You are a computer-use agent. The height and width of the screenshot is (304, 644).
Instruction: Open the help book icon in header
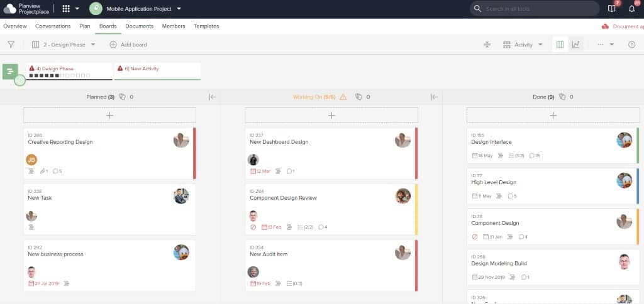tap(612, 9)
